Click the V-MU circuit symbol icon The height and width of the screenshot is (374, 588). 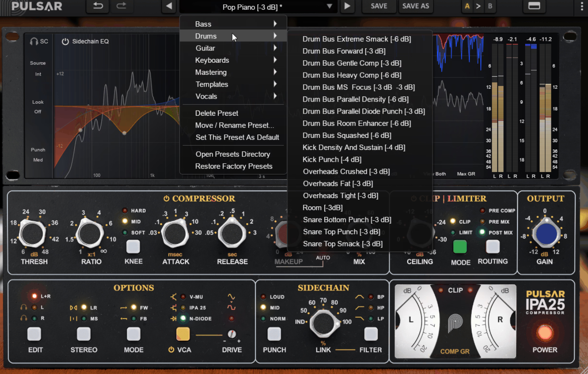click(173, 297)
